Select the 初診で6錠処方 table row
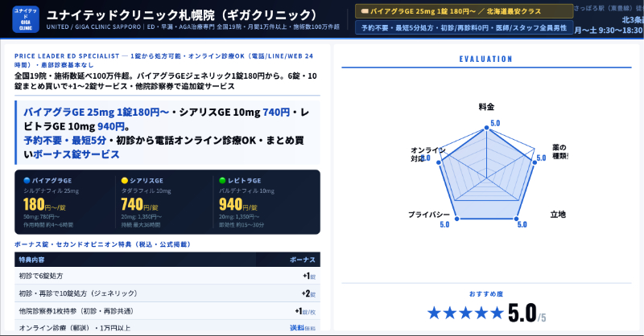644x336 pixels. point(167,276)
